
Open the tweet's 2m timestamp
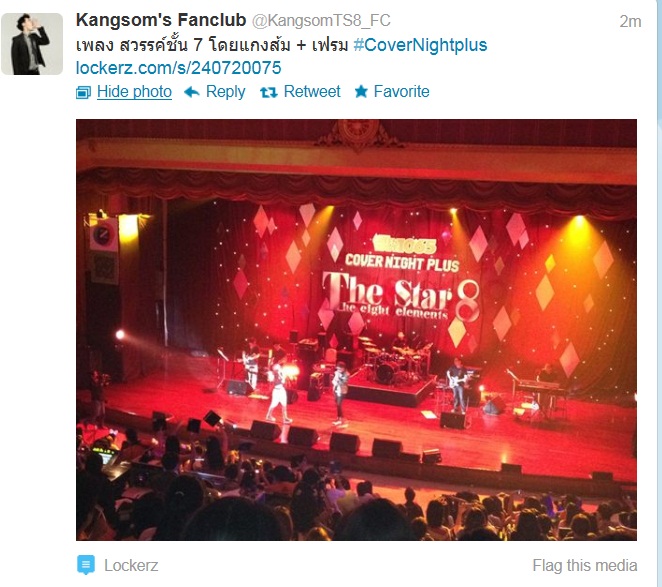coord(630,22)
